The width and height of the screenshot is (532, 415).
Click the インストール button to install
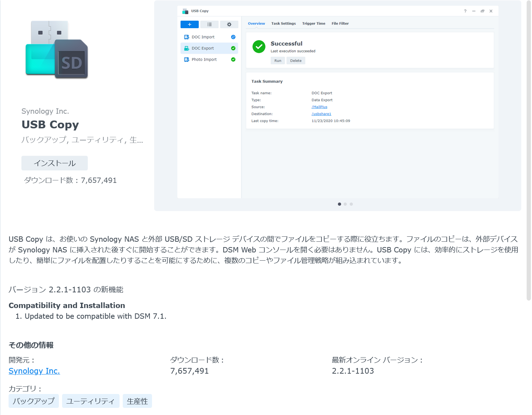pyautogui.click(x=54, y=163)
